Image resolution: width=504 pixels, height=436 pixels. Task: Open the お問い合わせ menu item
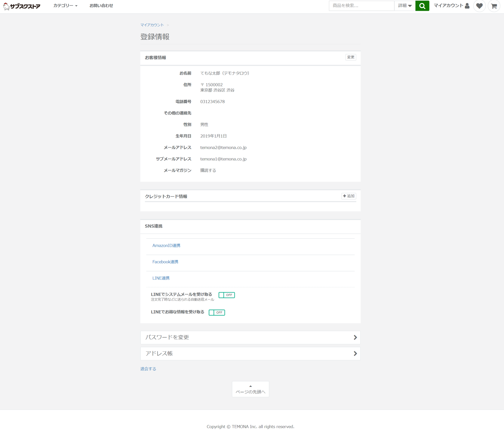(x=101, y=6)
